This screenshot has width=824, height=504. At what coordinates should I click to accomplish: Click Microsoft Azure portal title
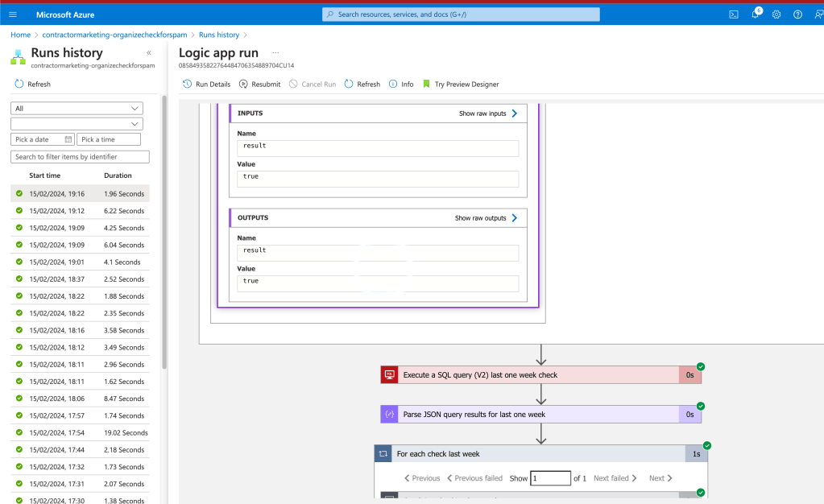[65, 14]
